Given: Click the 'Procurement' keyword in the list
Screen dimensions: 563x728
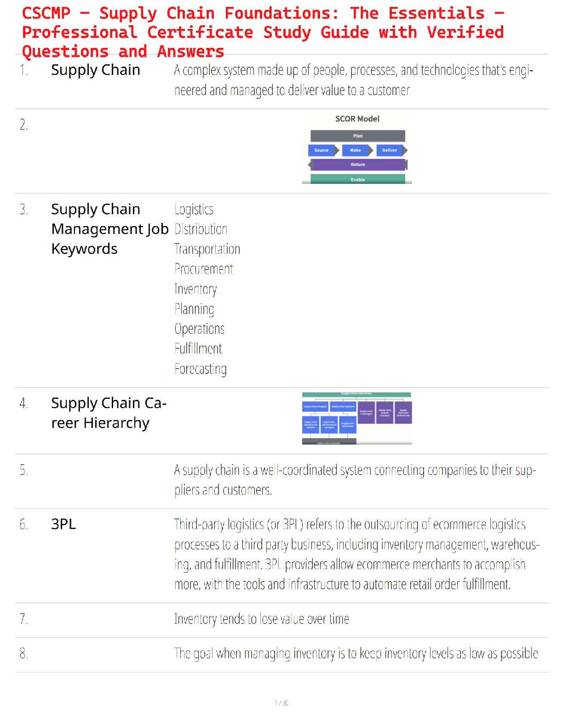Looking at the screenshot, I should click(204, 269).
